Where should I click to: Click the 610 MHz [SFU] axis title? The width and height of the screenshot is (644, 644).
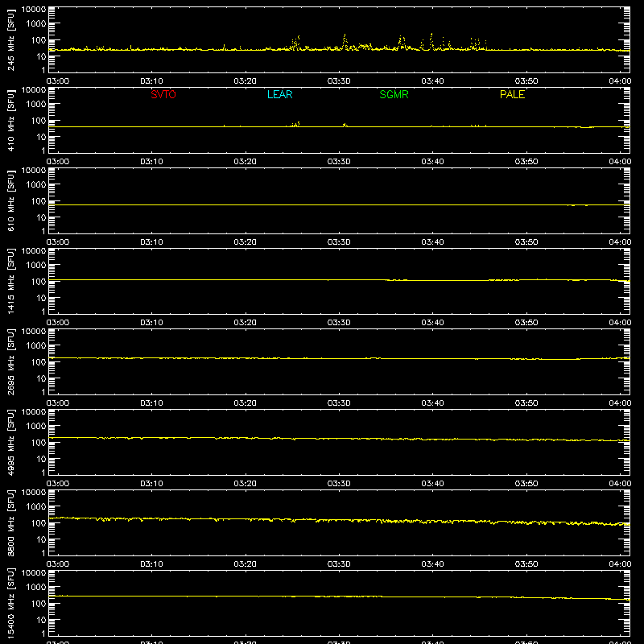10,200
